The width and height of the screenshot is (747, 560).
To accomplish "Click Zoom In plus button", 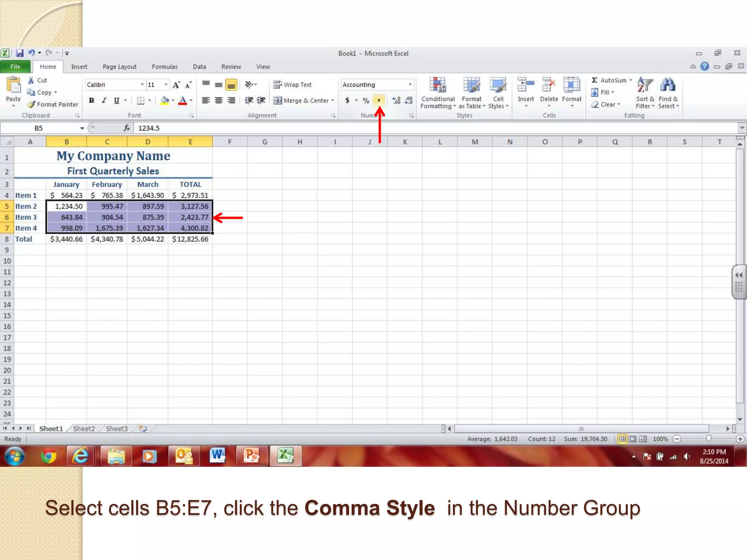I will point(740,439).
